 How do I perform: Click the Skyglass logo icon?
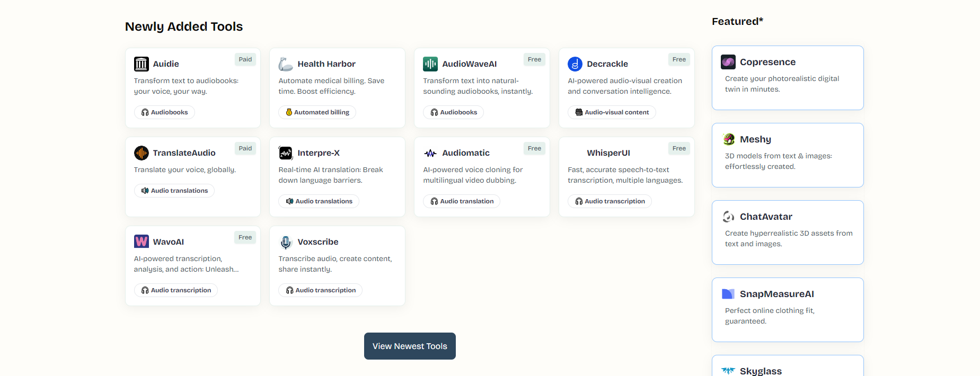click(x=728, y=371)
